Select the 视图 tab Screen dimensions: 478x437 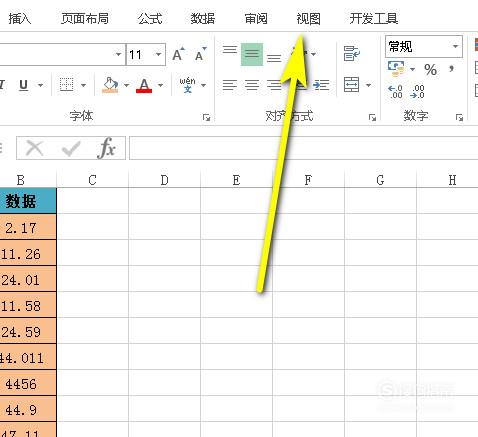[308, 19]
